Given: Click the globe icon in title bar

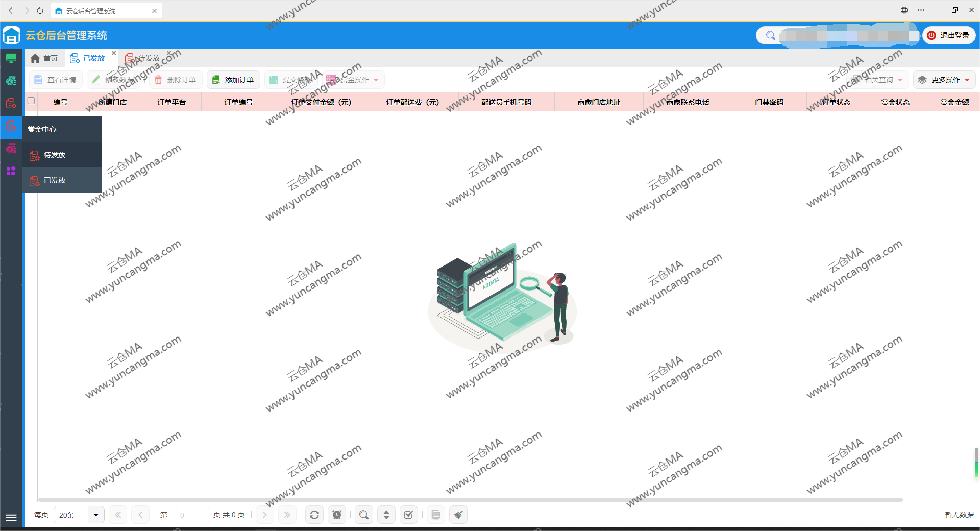Looking at the screenshot, I should pos(904,10).
